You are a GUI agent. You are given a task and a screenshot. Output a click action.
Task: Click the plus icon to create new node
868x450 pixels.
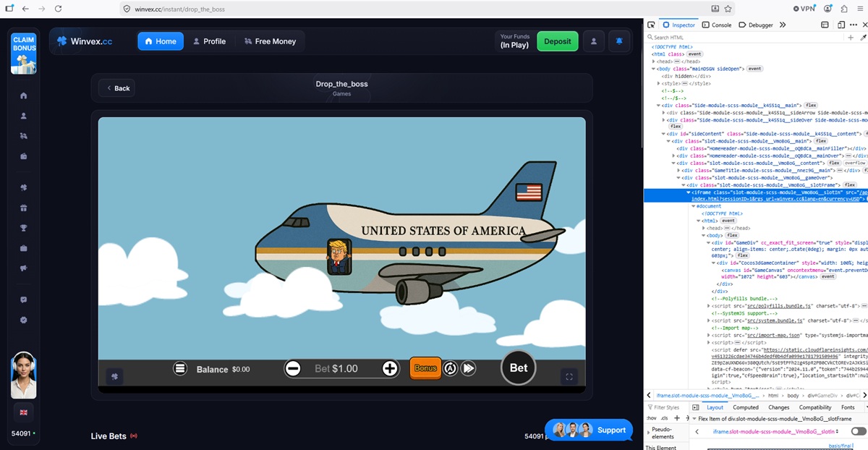click(851, 37)
